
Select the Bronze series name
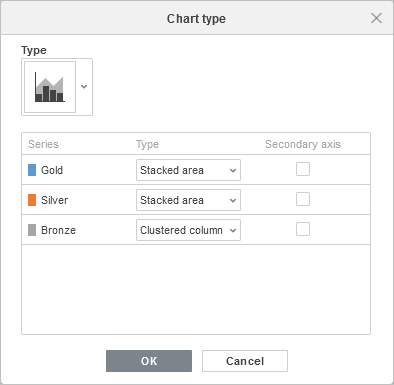point(58,230)
